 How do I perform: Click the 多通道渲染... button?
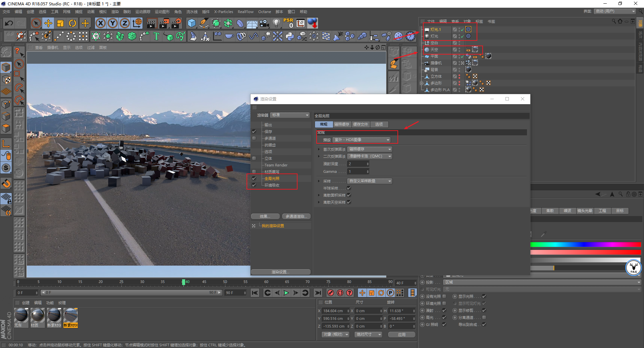point(296,216)
